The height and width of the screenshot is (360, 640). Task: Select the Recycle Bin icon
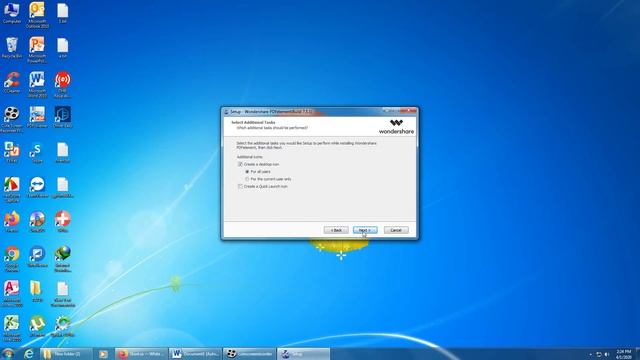tap(12, 48)
